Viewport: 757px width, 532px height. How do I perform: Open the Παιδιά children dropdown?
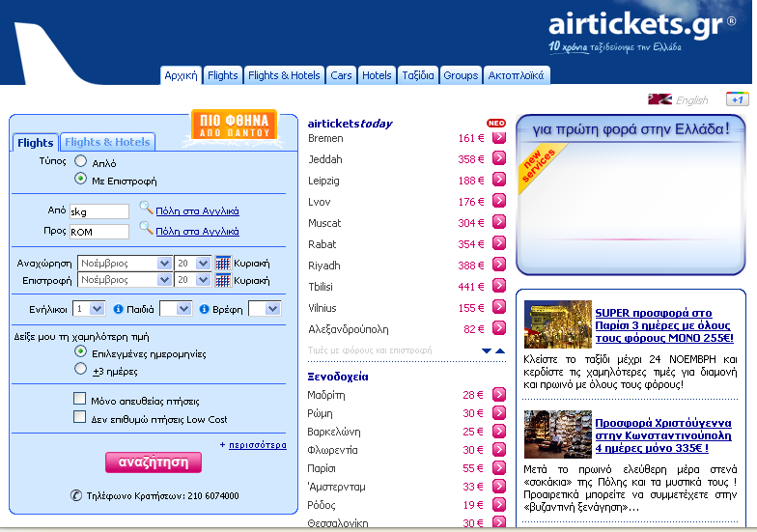click(176, 309)
